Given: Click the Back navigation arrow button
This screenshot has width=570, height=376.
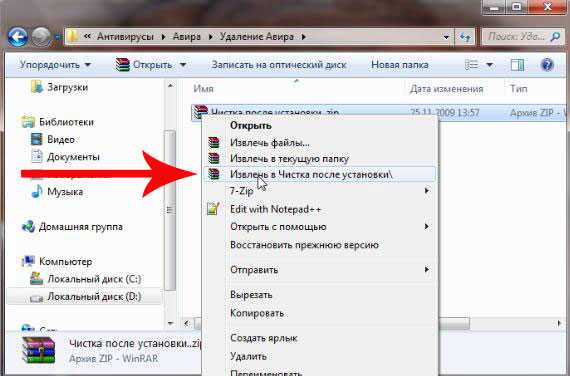Looking at the screenshot, I should click(x=17, y=37).
